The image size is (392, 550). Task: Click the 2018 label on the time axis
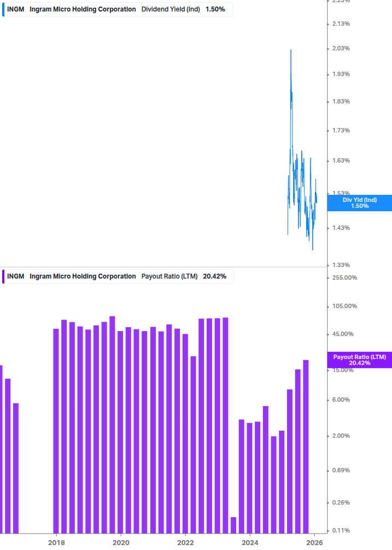click(x=56, y=542)
